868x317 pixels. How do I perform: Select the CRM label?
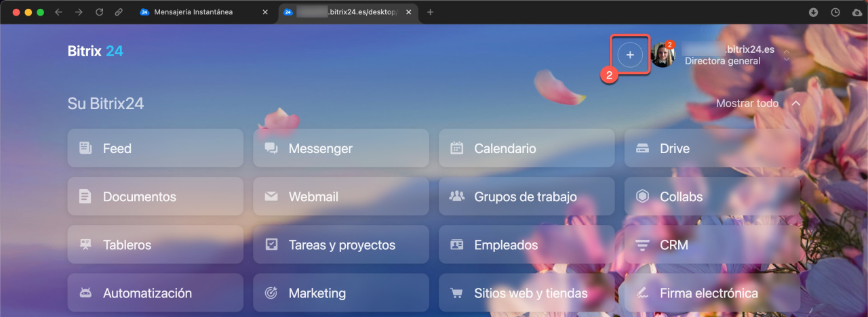pos(674,245)
